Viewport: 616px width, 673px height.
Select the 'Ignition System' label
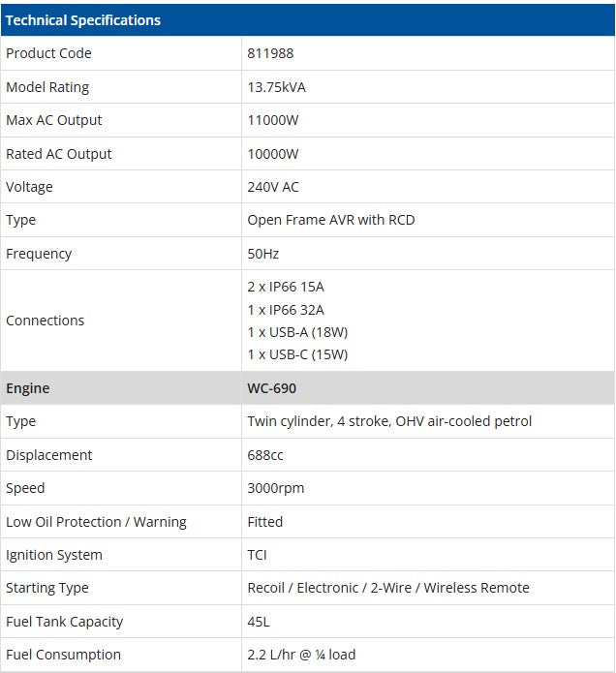pyautogui.click(x=54, y=555)
